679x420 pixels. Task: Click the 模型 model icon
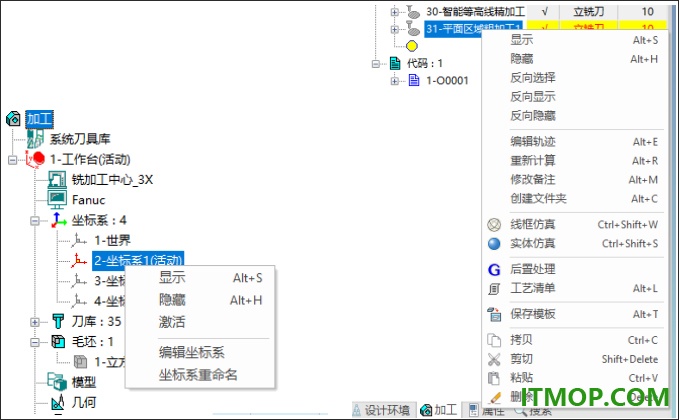coord(57,381)
